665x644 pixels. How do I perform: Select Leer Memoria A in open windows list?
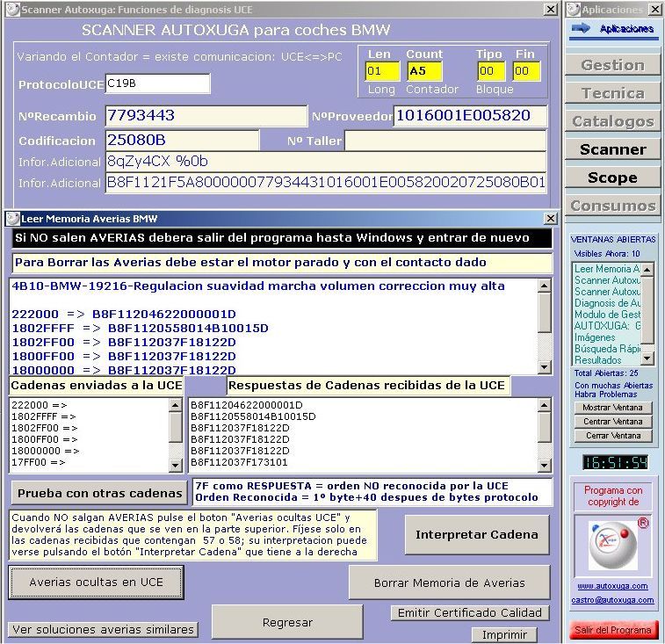coord(607,269)
